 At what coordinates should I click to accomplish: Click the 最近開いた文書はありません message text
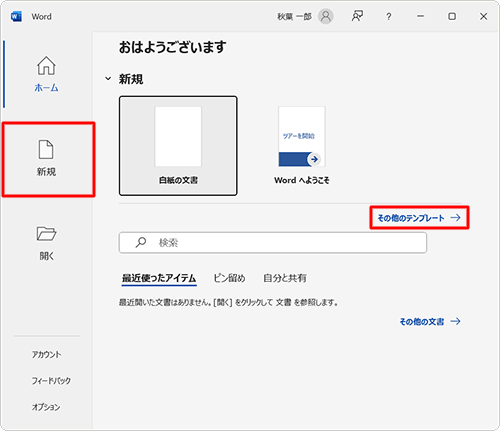229,302
